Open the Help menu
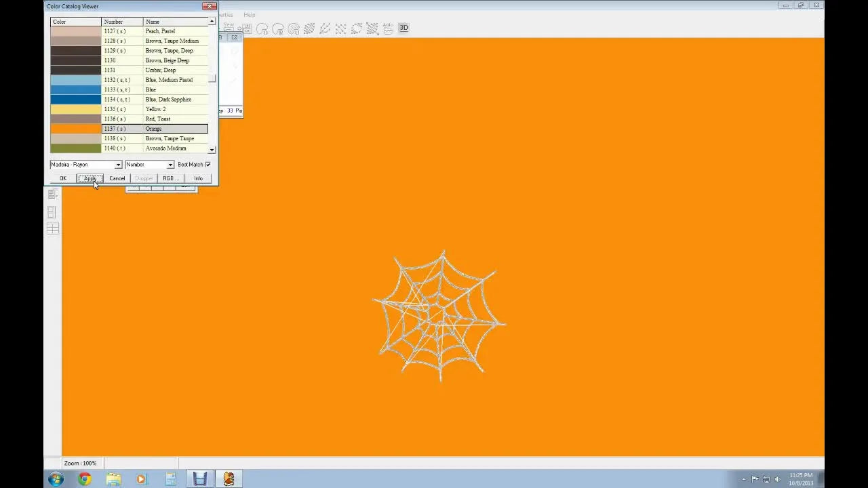The width and height of the screenshot is (868, 488). click(x=250, y=14)
